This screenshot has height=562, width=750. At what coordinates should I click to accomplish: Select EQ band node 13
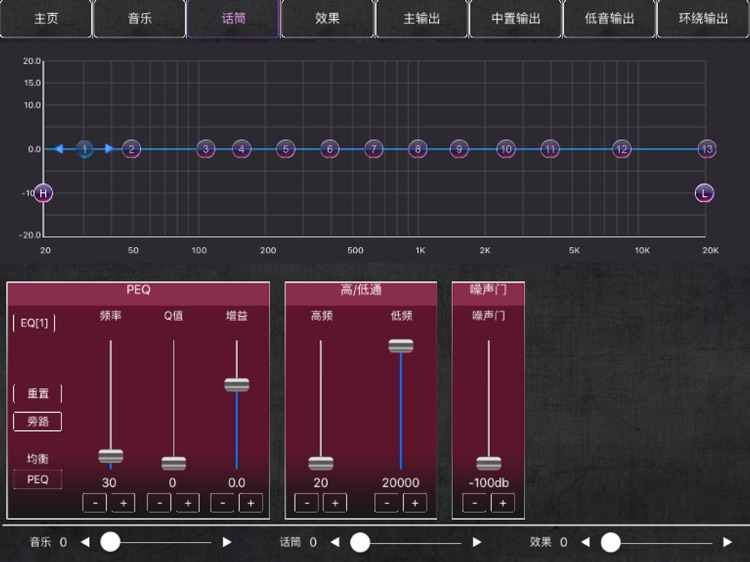707,149
